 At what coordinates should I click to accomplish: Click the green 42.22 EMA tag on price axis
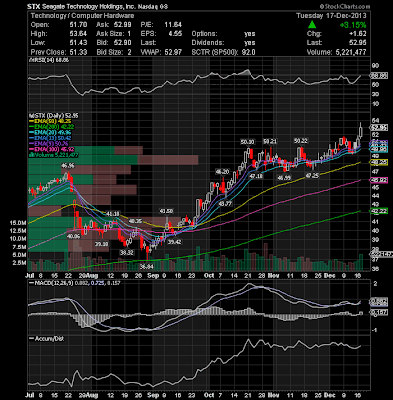click(379, 211)
